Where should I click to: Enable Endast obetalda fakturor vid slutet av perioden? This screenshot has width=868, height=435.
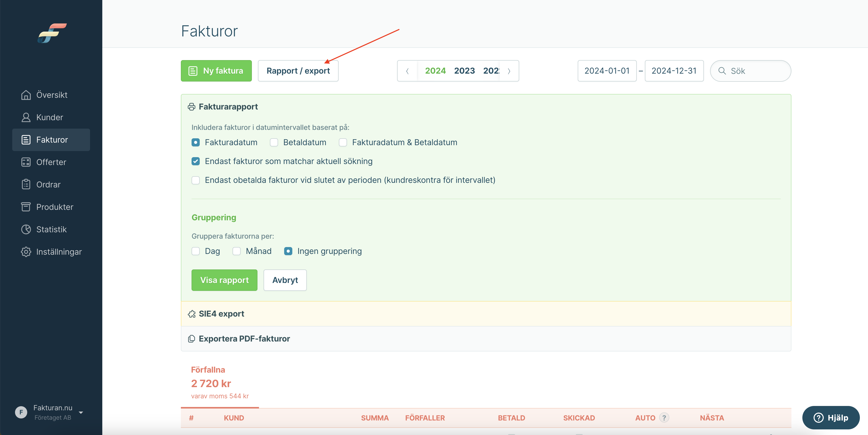[196, 180]
